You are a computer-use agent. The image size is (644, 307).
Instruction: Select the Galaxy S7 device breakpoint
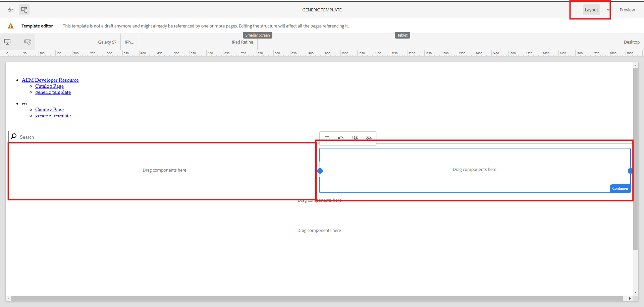pyautogui.click(x=107, y=42)
